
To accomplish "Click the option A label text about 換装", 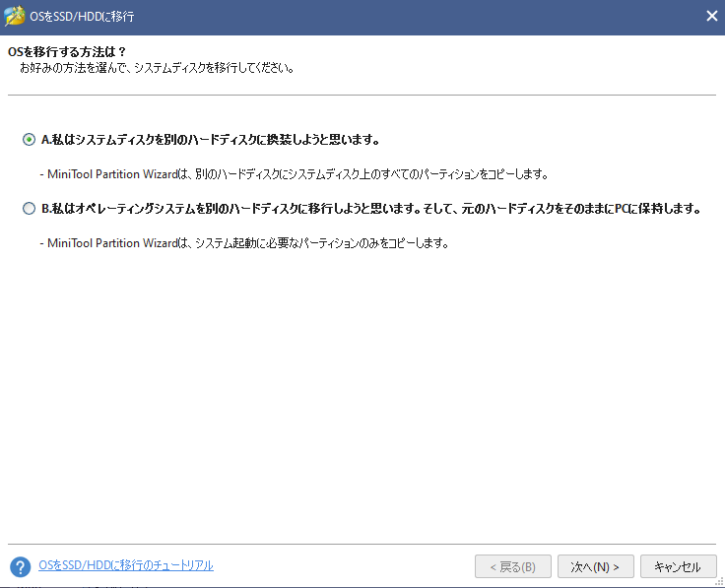I will point(211,140).
